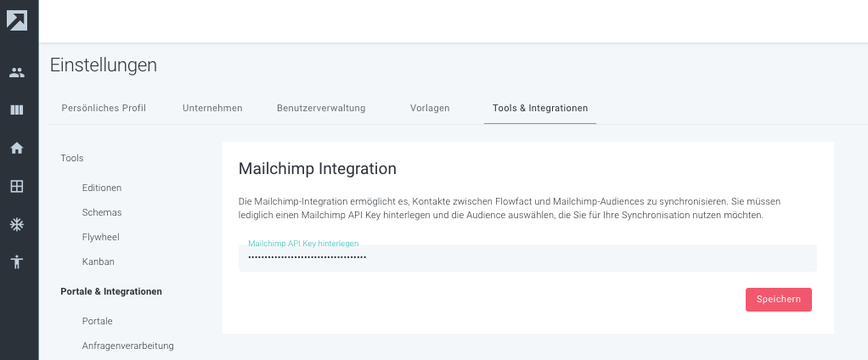Open Schemas settings entry
Image resolution: width=868 pixels, height=360 pixels.
pos(102,212)
